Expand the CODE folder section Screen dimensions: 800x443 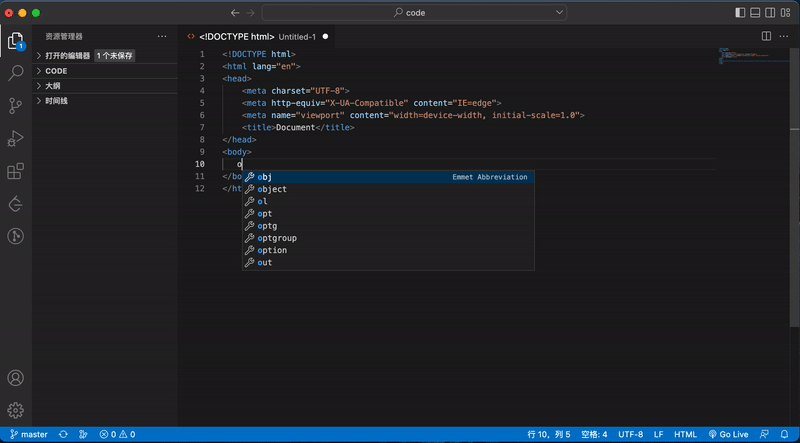click(x=56, y=71)
